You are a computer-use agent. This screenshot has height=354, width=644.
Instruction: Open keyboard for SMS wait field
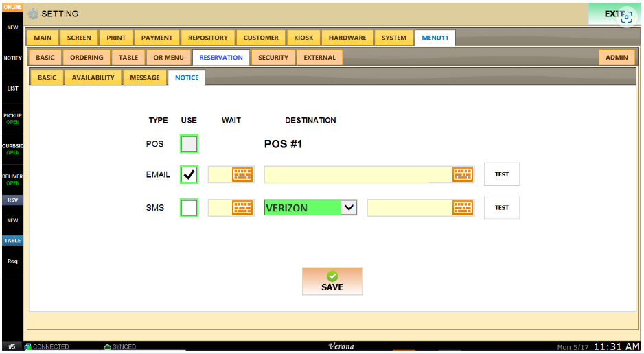242,207
